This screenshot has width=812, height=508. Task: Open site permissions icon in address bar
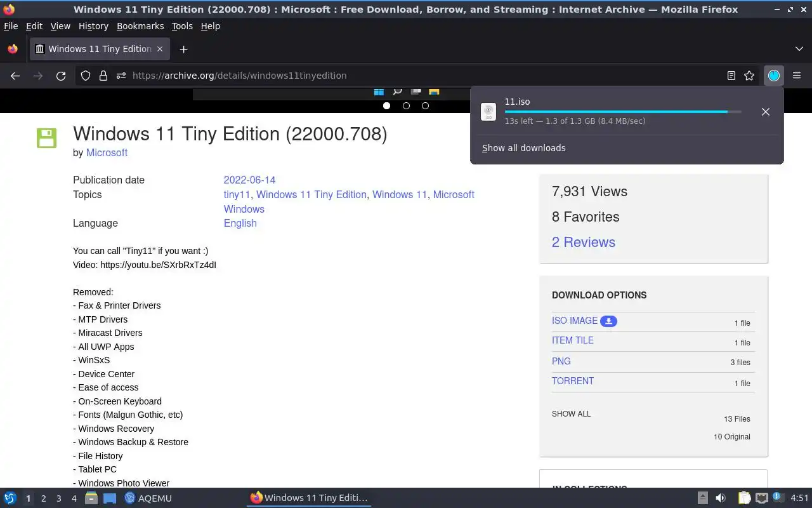pos(121,76)
